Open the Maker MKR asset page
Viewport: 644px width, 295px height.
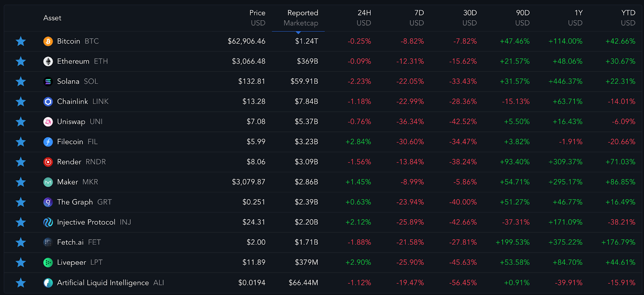[x=78, y=182]
